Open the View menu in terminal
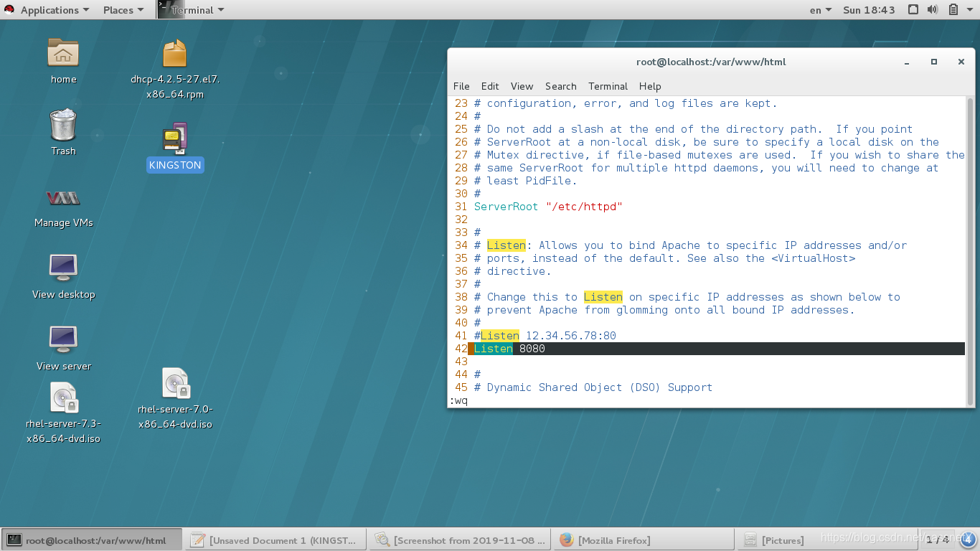The width and height of the screenshot is (980, 551). 522,86
